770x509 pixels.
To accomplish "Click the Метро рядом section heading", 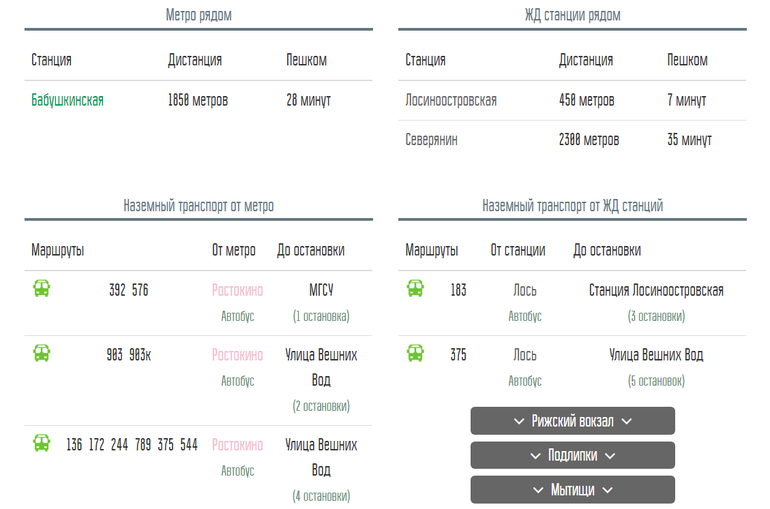I will point(198,15).
